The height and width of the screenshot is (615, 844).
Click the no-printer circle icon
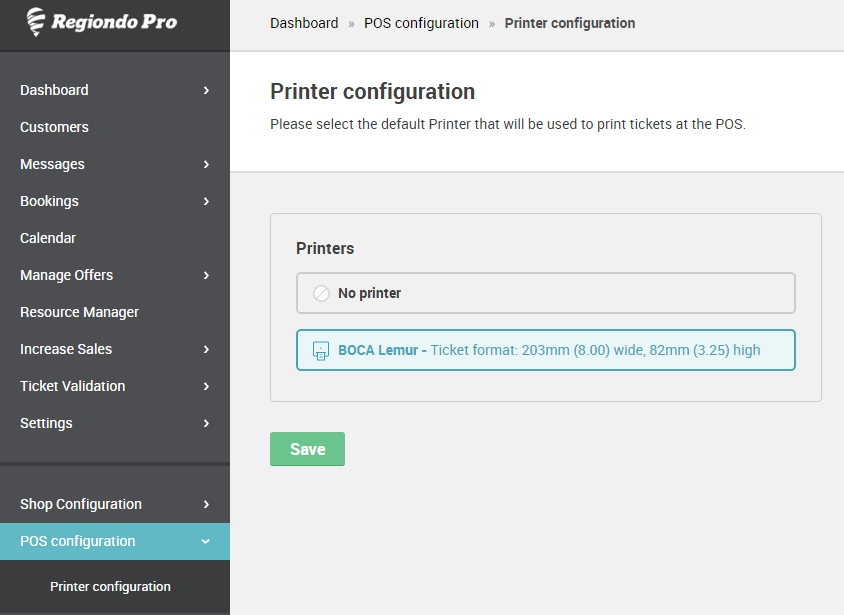coord(321,293)
